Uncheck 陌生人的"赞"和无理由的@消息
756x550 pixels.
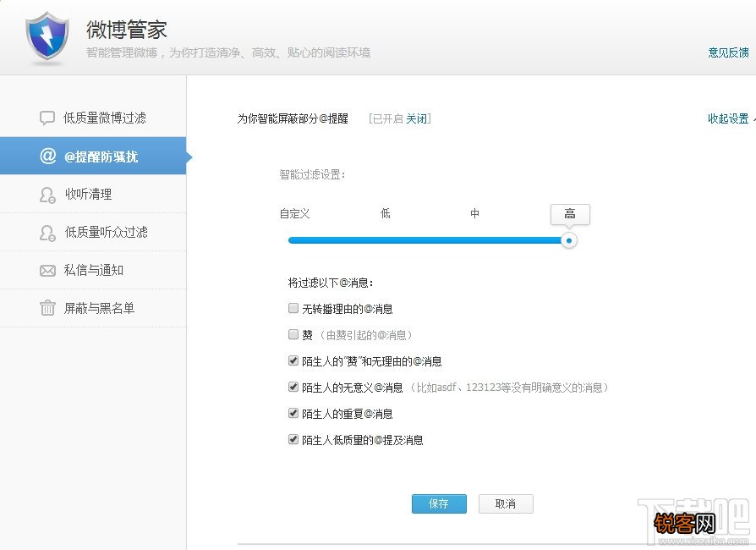[x=293, y=360]
